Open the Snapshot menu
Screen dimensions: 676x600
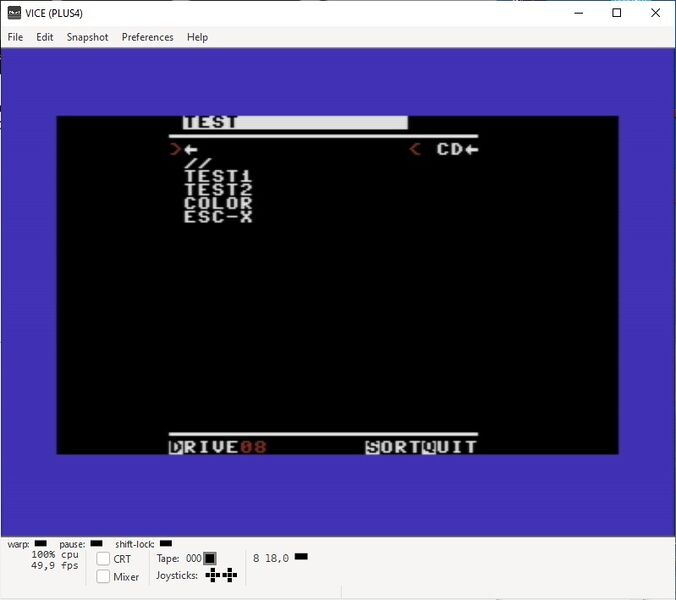point(87,38)
